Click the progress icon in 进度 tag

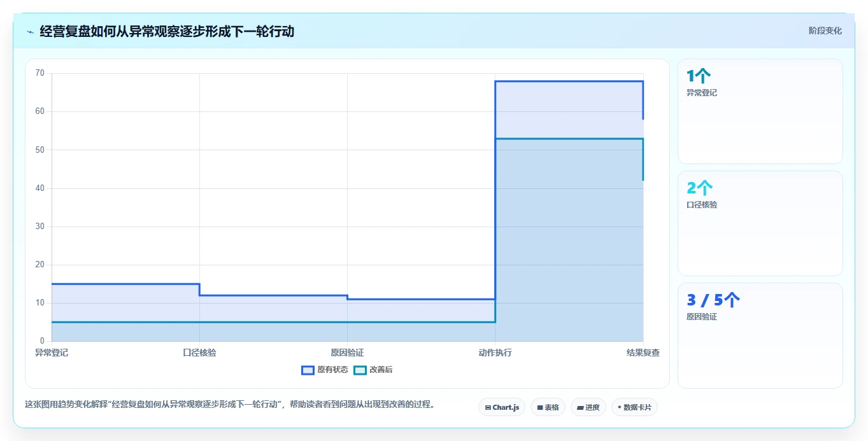(x=581, y=407)
